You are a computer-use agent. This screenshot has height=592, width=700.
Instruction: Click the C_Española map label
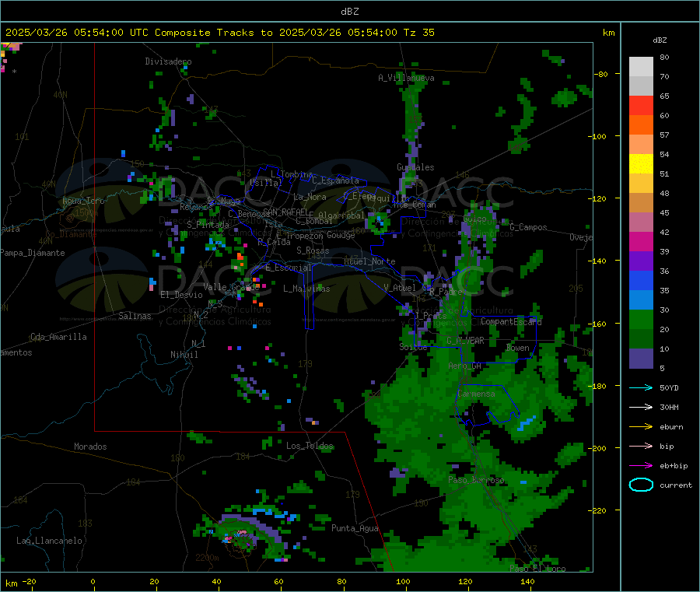pyautogui.click(x=336, y=180)
